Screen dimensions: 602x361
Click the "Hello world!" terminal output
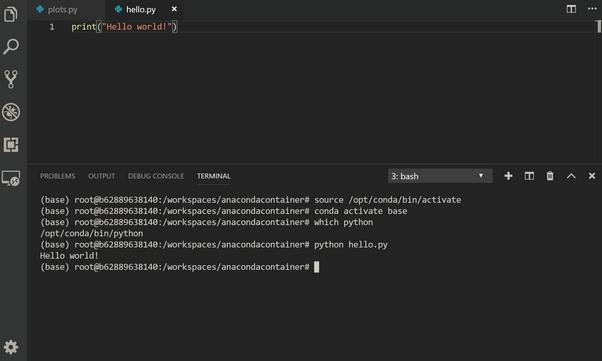coord(69,255)
